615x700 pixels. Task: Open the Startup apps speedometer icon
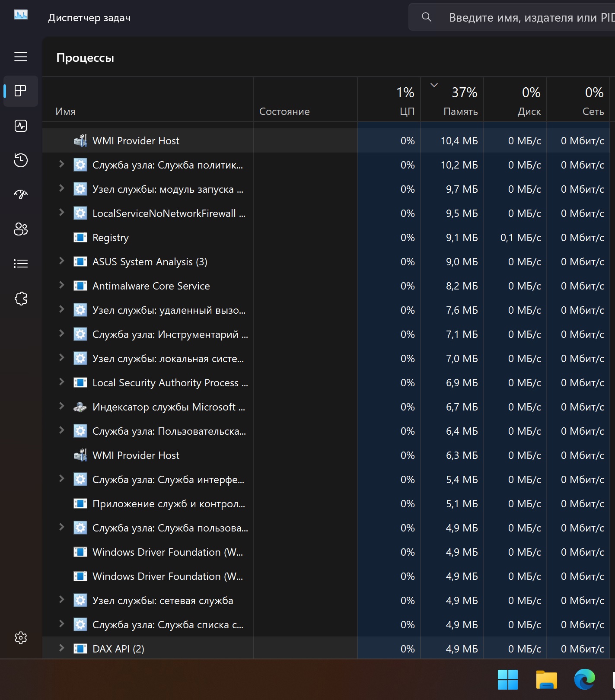[21, 194]
